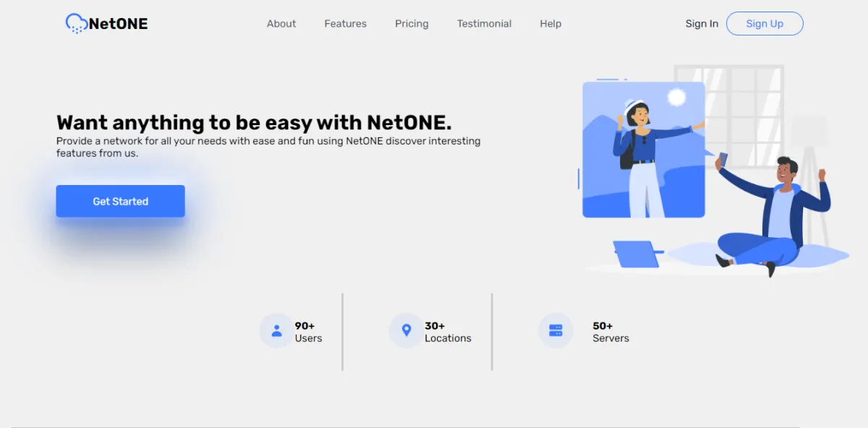Click the 90+ Users statistic
This screenshot has height=428, width=868.
309,330
